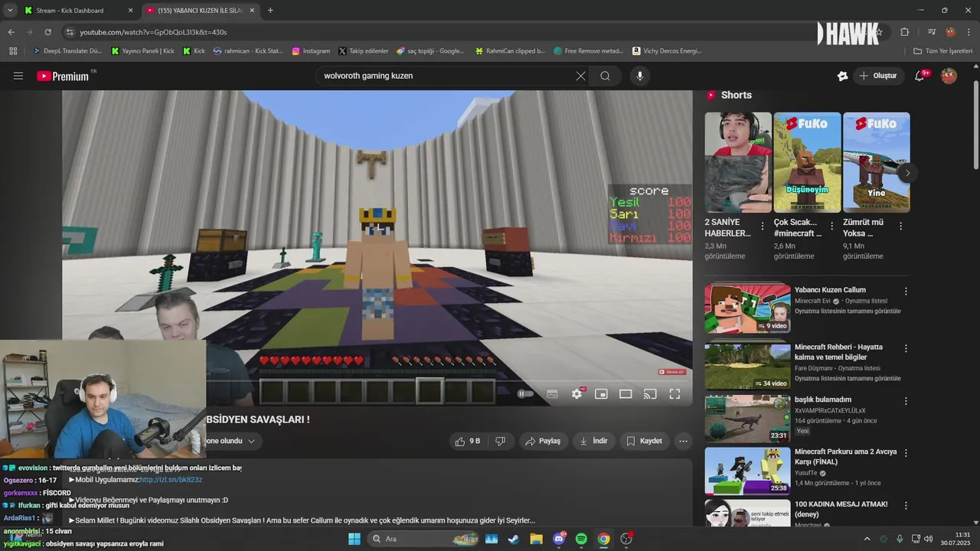Open options for başlık bulamadım video

point(906,401)
